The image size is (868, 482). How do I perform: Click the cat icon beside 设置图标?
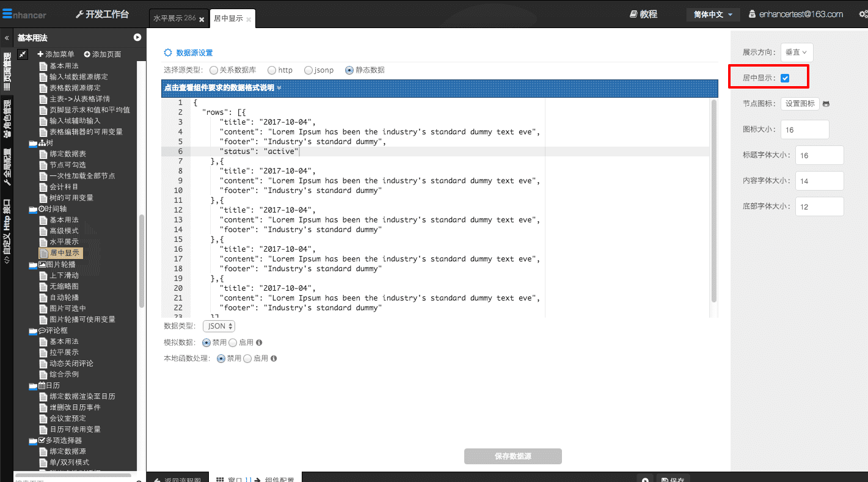[826, 104]
